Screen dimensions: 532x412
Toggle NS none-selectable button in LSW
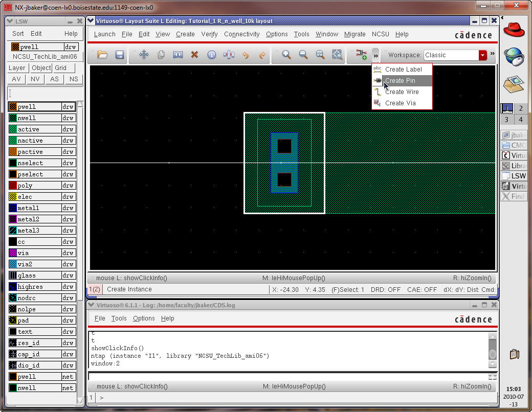(x=74, y=79)
